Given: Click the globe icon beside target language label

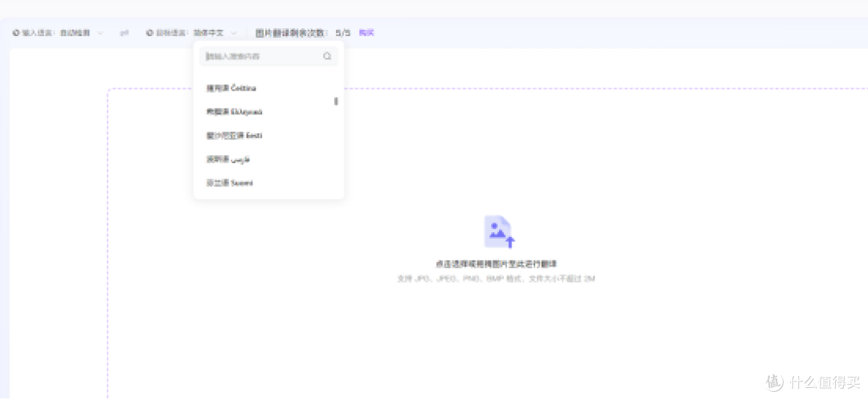Looking at the screenshot, I should [x=149, y=33].
